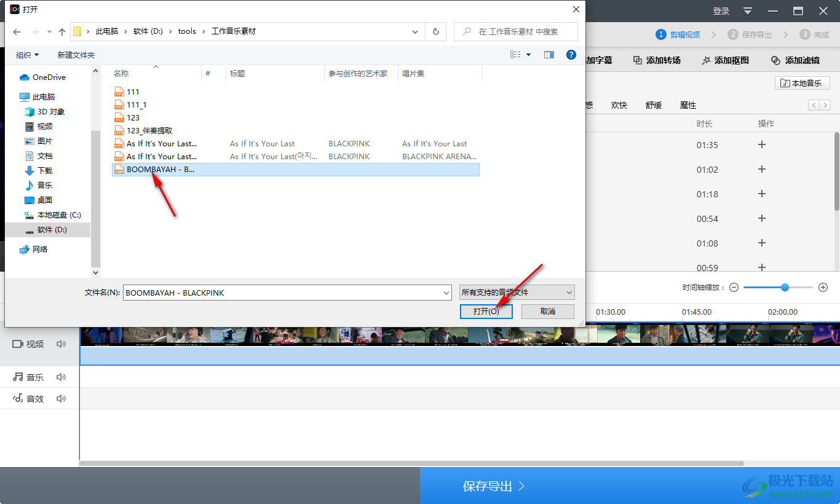Click 工作音乐素材 in breadcrumb path

(234, 31)
